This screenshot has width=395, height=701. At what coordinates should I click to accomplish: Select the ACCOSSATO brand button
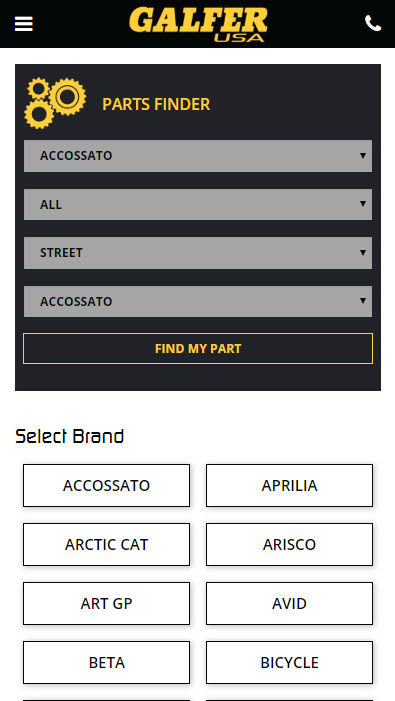tap(106, 486)
